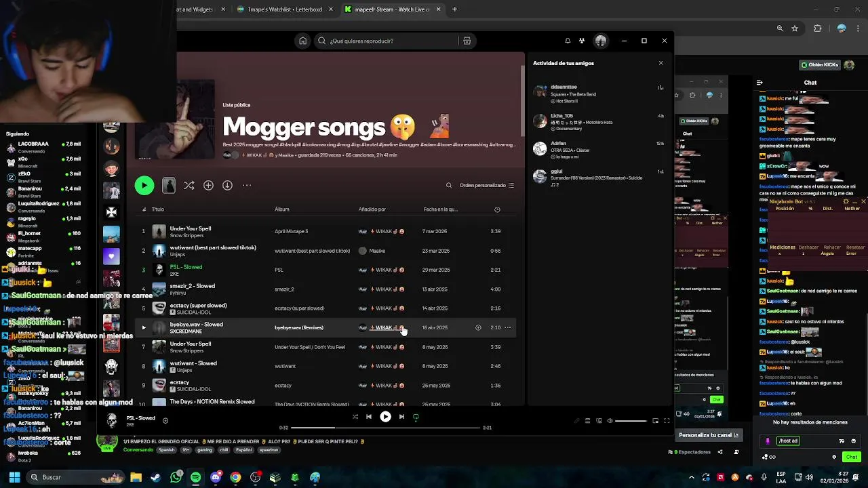
Task: Click the Kick chat message input field
Action: point(812,441)
